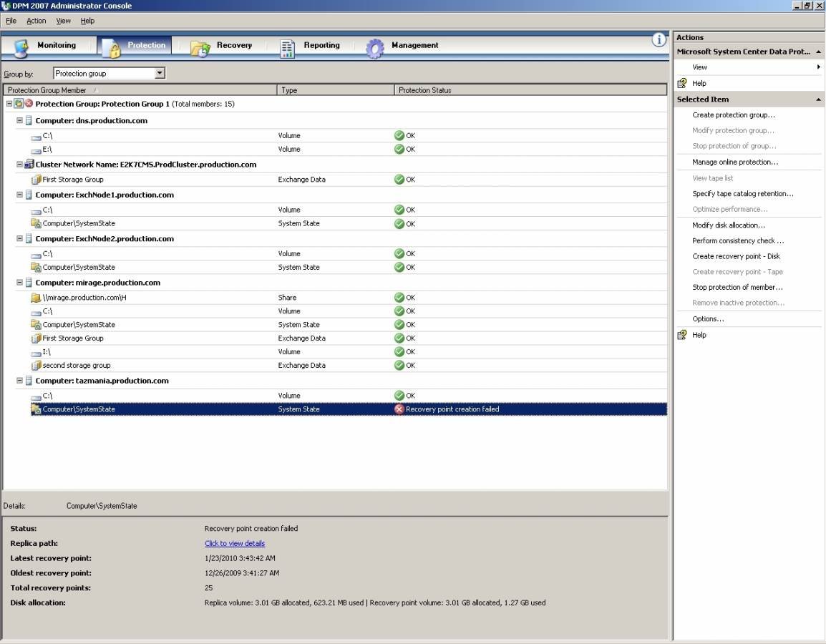
Task: Click the information icon near the Actions pane
Action: click(x=659, y=40)
